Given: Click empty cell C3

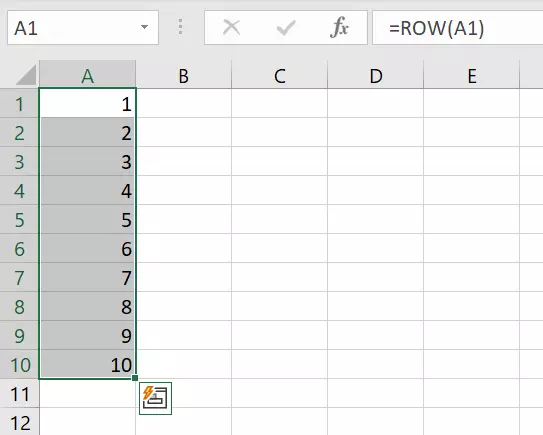Looking at the screenshot, I should coord(279,162).
